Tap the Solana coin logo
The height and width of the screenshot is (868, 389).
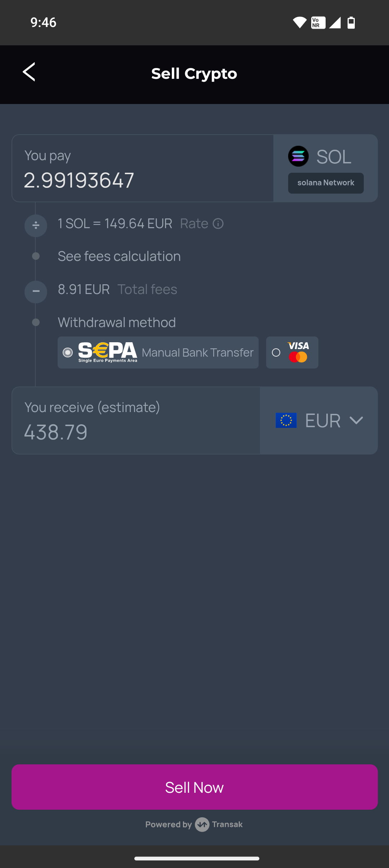click(x=298, y=156)
